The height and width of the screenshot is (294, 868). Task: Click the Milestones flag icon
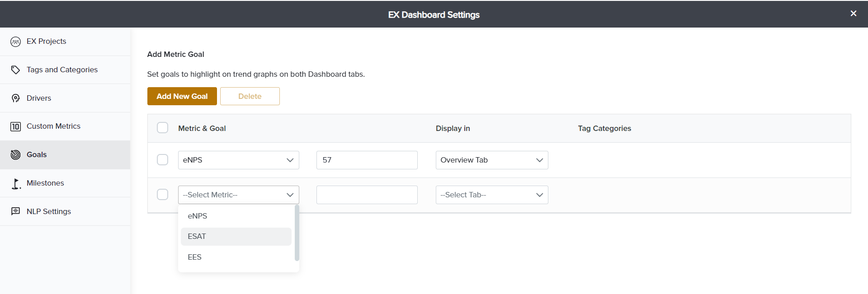coord(15,183)
